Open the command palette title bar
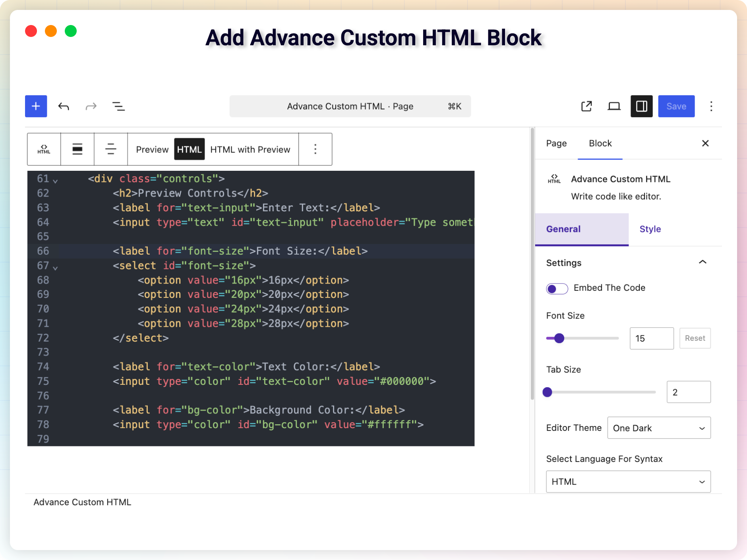 coord(350,106)
